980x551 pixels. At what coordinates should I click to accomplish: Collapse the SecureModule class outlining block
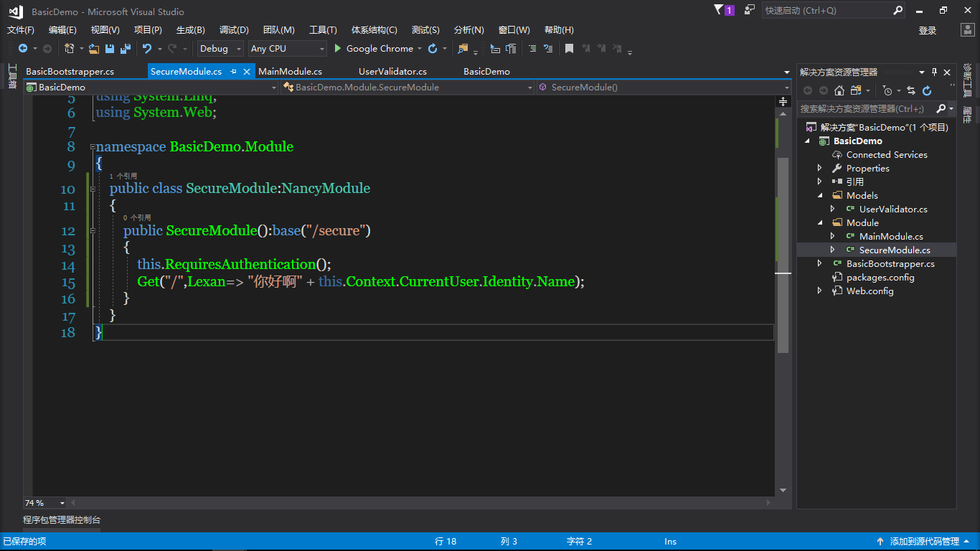[x=93, y=189]
